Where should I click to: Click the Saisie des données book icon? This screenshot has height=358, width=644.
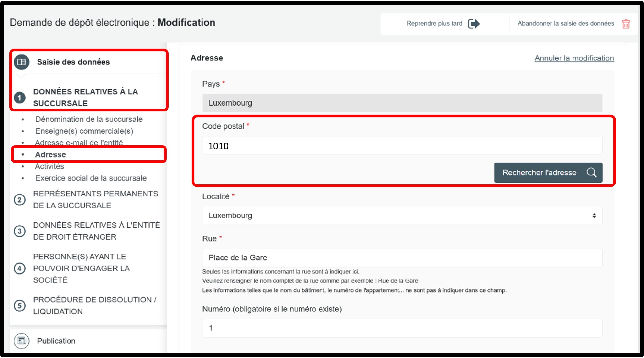pos(21,62)
